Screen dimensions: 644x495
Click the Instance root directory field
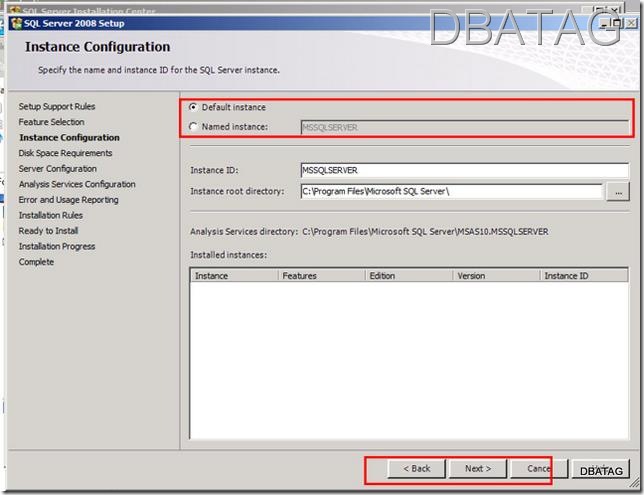pos(451,191)
